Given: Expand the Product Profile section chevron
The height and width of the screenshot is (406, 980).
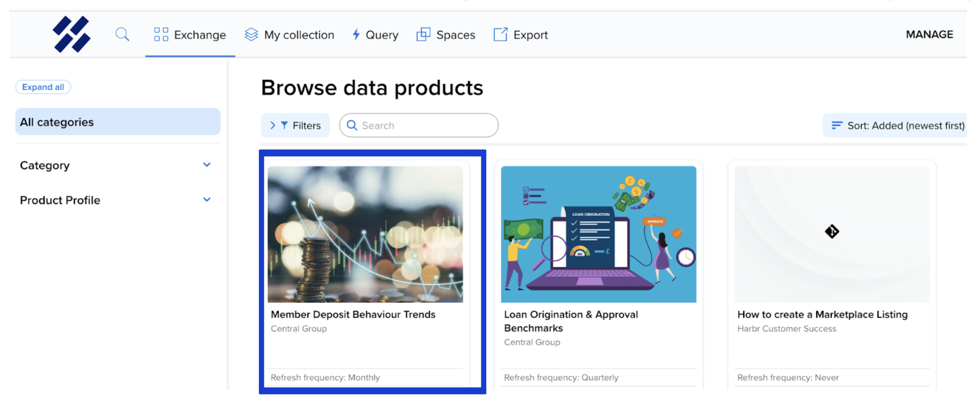Looking at the screenshot, I should pyautogui.click(x=207, y=200).
